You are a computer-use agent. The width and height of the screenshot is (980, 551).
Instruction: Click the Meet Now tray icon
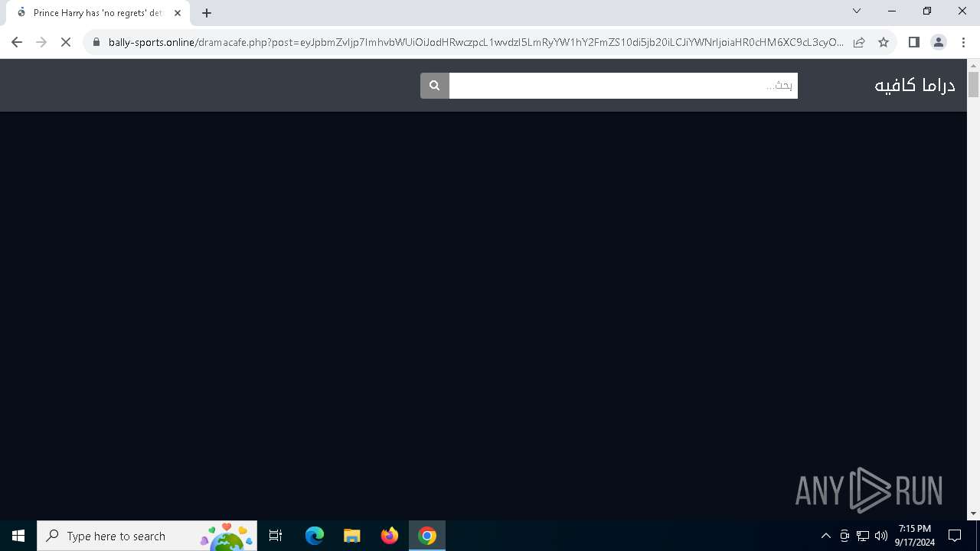(844, 536)
